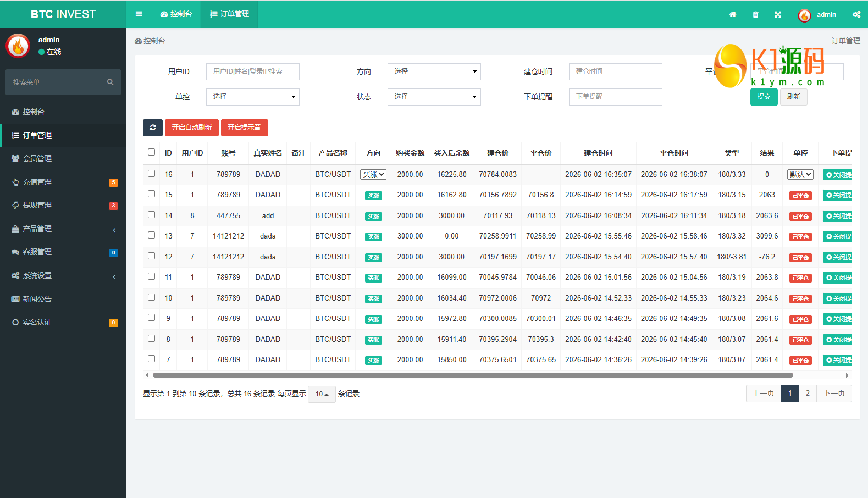Click the flame avatar in the sidebar
Viewport: 868px width, 498px height.
point(18,46)
